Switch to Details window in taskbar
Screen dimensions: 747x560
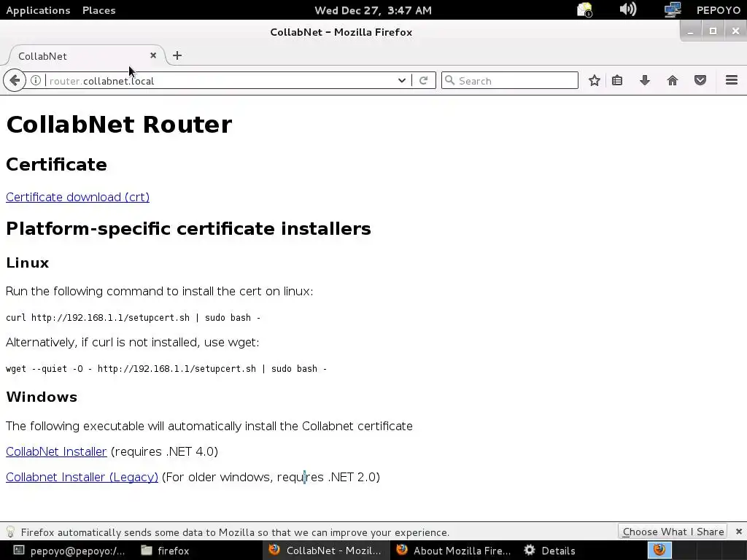coord(550,551)
